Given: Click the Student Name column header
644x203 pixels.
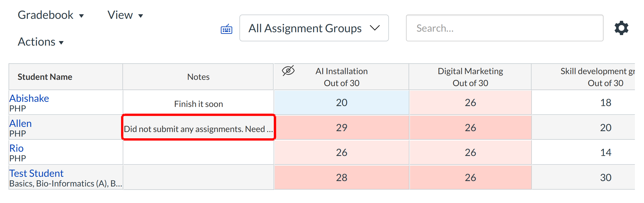Looking at the screenshot, I should 45,77.
